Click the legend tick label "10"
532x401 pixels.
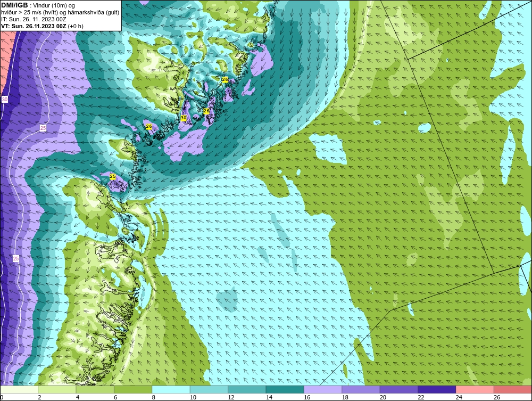coord(193,397)
